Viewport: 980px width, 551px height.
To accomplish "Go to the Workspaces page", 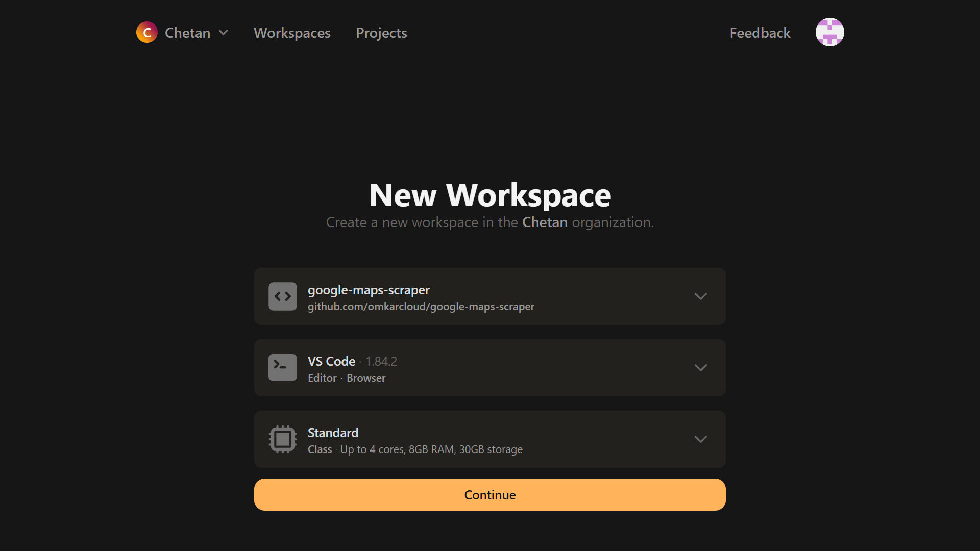I will 292,33.
